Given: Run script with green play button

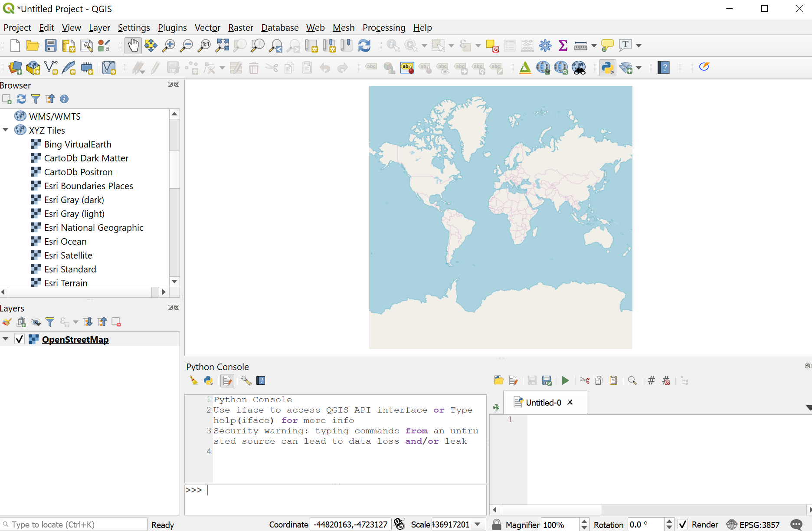Looking at the screenshot, I should 565,381.
